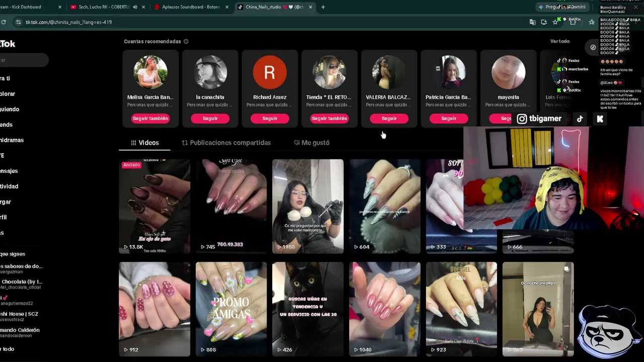Close the Sech, Lucho RK browser tab
The height and width of the screenshot is (362, 644).
[143, 7]
